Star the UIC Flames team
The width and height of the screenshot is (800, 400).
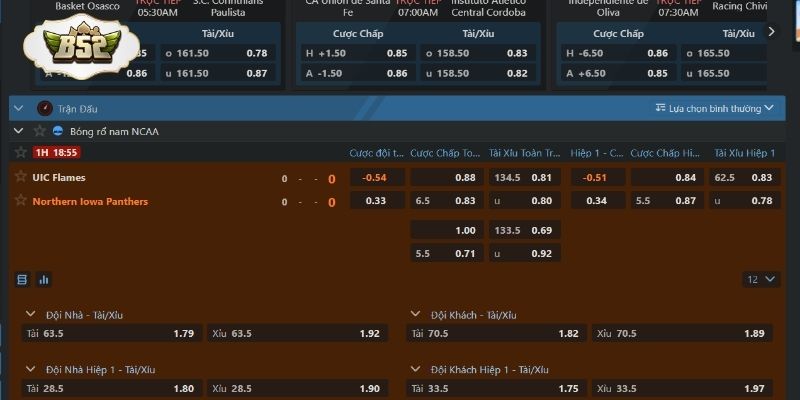coord(20,177)
